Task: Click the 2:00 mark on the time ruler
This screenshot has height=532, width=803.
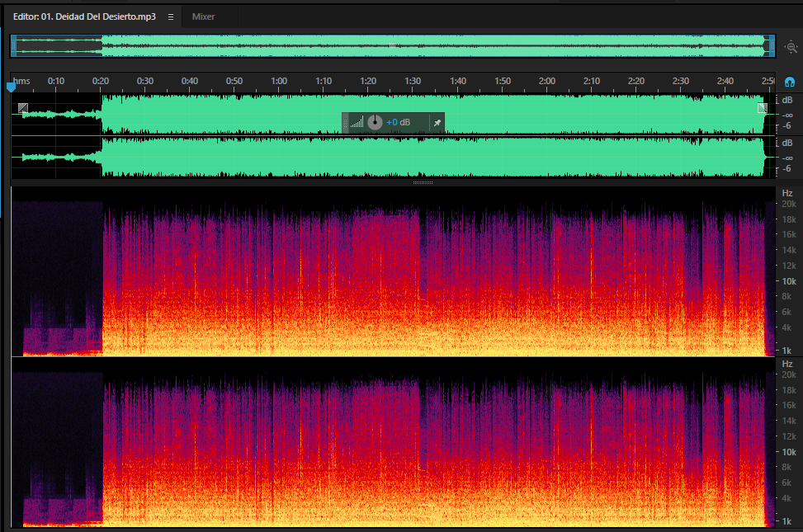Action: (x=547, y=81)
